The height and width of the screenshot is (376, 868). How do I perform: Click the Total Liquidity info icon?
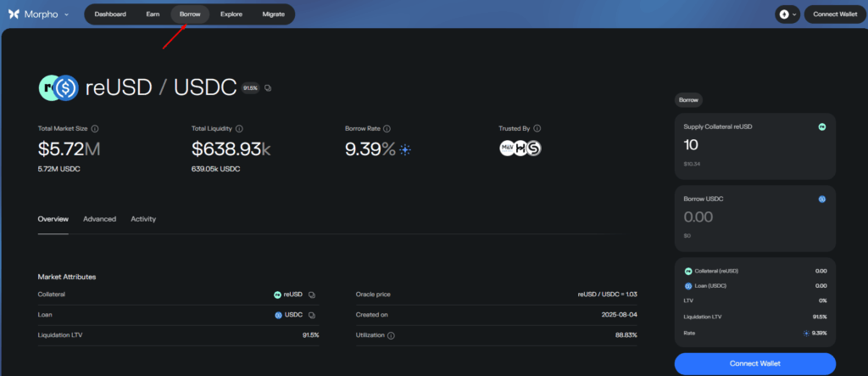[239, 129]
